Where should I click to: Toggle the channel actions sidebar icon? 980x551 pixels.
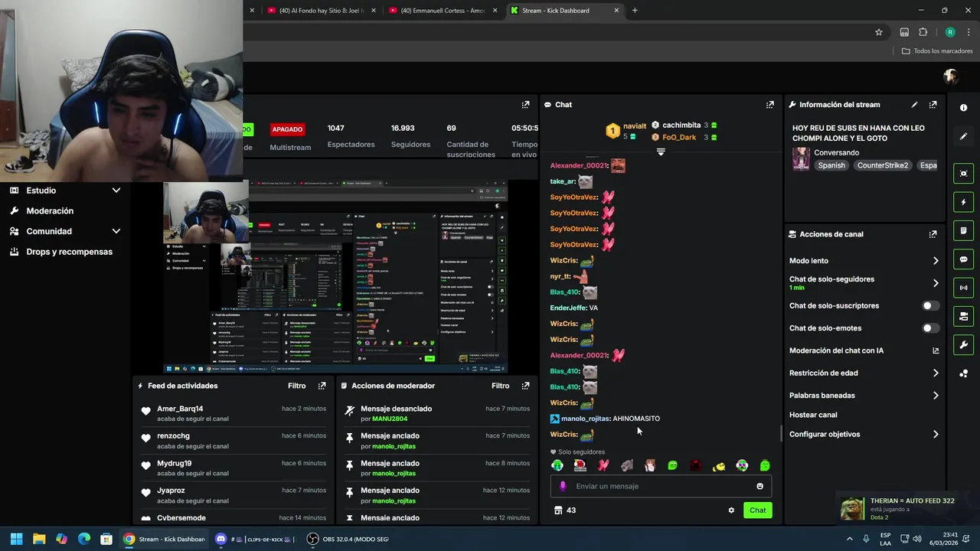click(x=963, y=316)
